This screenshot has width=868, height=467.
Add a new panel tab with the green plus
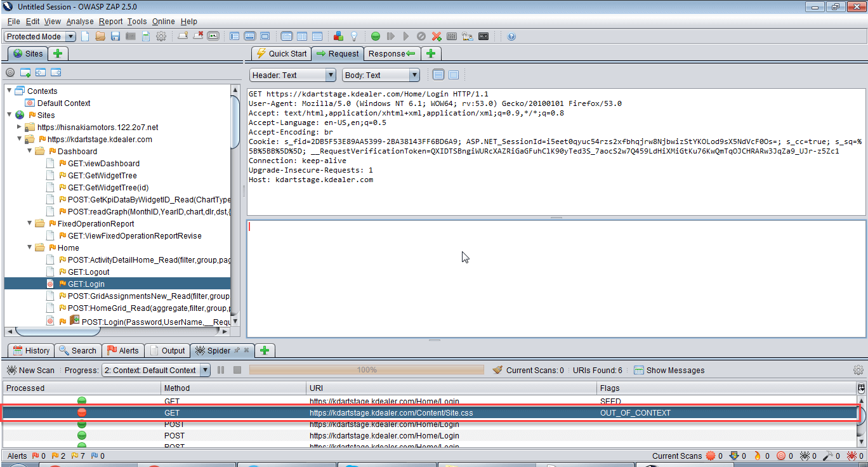[431, 53]
